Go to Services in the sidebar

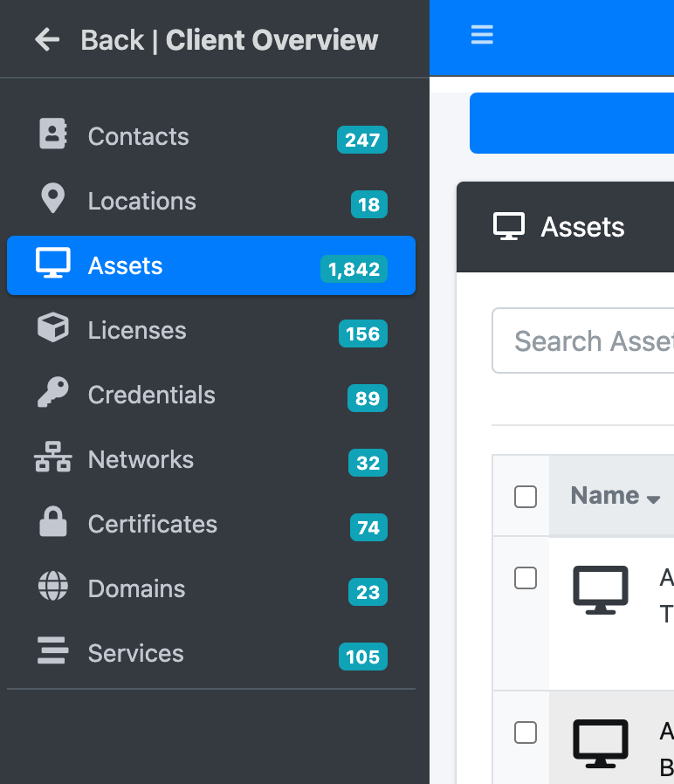pyautogui.click(x=211, y=653)
